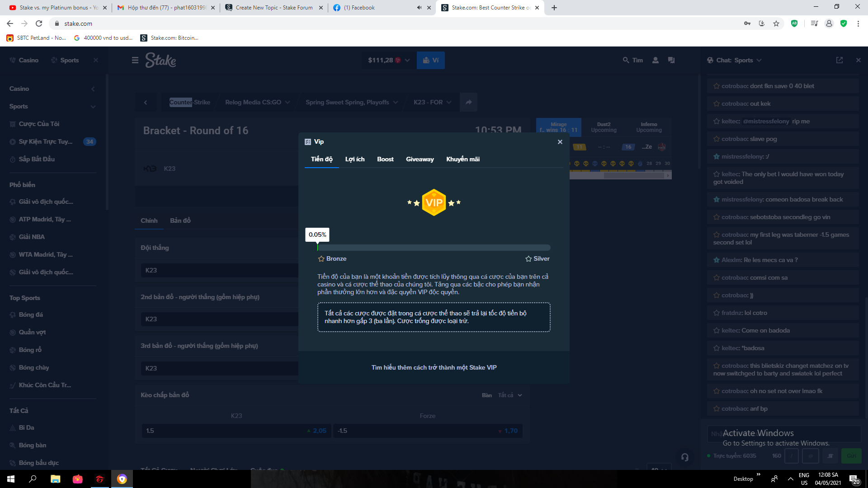
Task: Open Windows search from taskbar
Action: (x=33, y=479)
